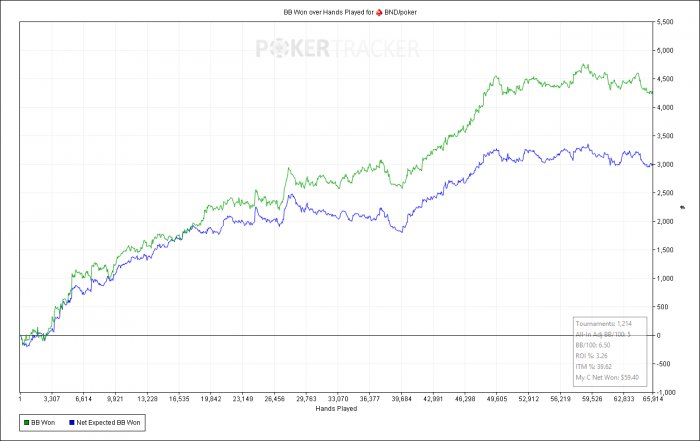The height and width of the screenshot is (441, 700).
Task: Click x-axis label '65,914'
Action: click(x=653, y=398)
